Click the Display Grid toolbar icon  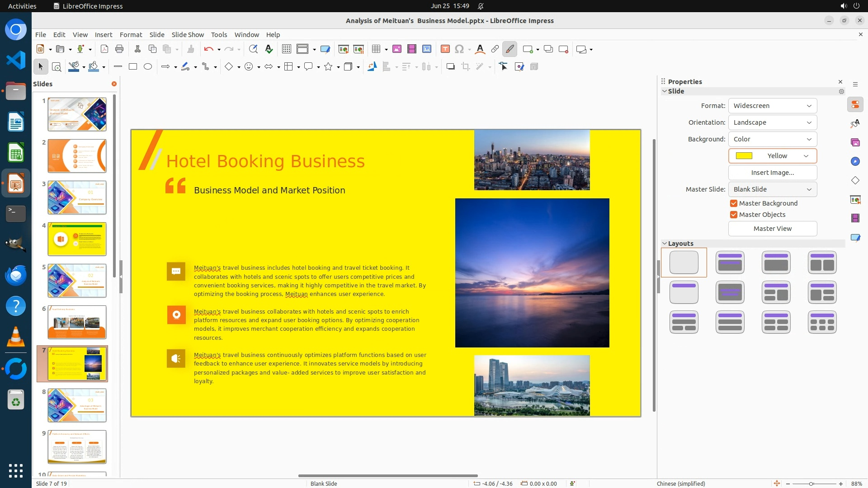[x=286, y=49]
